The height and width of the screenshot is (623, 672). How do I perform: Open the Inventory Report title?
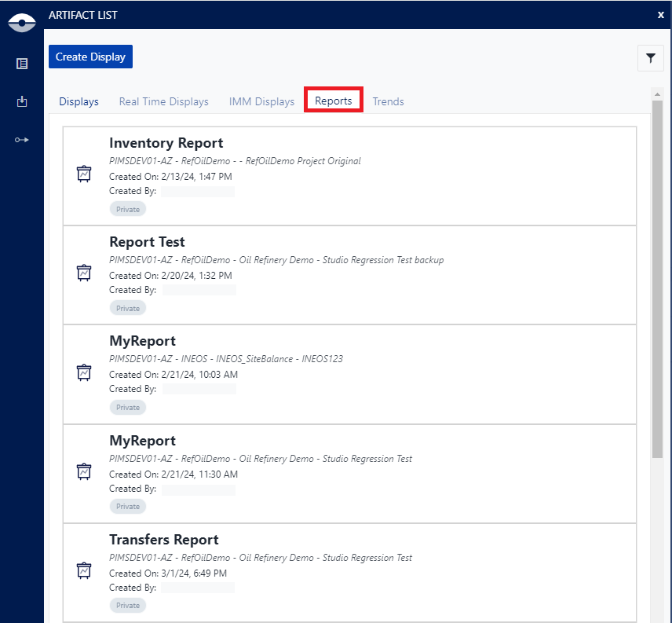[166, 143]
